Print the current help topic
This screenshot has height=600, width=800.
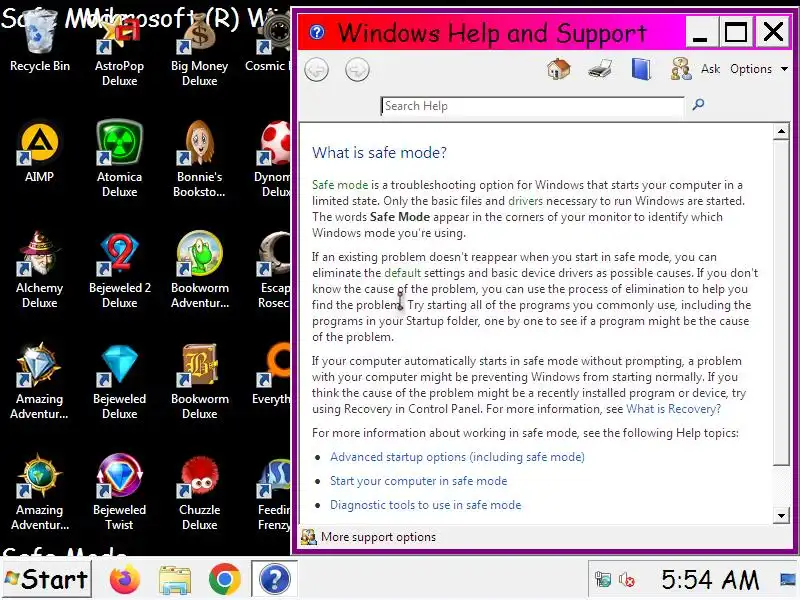(599, 69)
